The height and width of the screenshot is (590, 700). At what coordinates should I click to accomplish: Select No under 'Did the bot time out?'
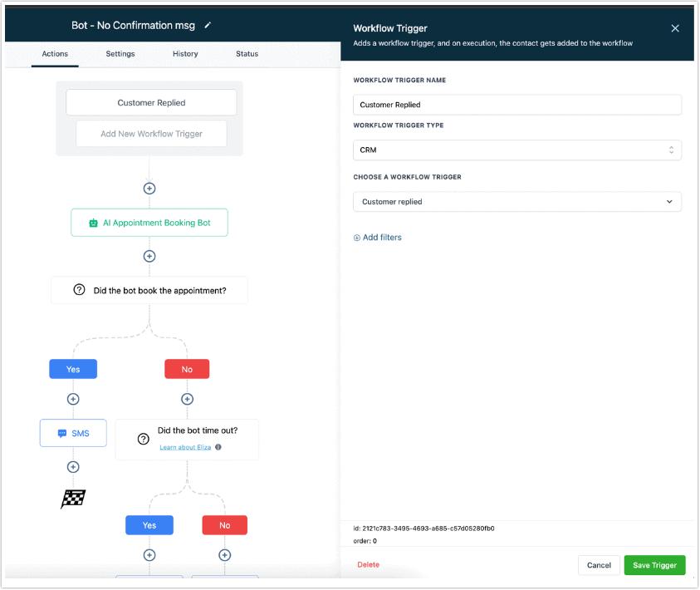[224, 526]
